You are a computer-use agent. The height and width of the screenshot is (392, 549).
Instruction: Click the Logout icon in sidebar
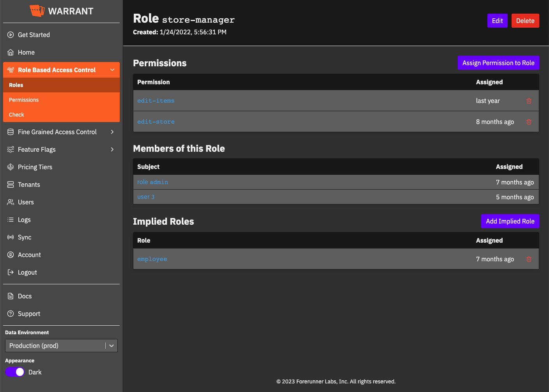pyautogui.click(x=11, y=273)
